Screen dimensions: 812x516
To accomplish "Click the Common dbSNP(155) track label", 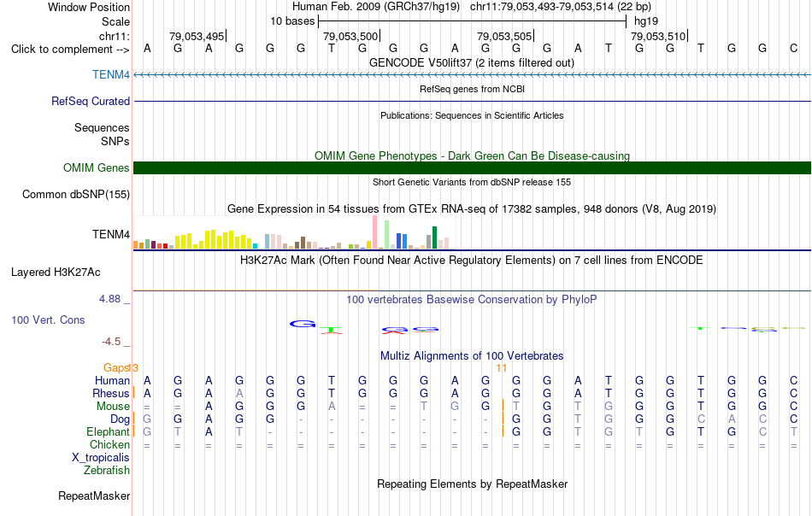I will click(x=76, y=195).
